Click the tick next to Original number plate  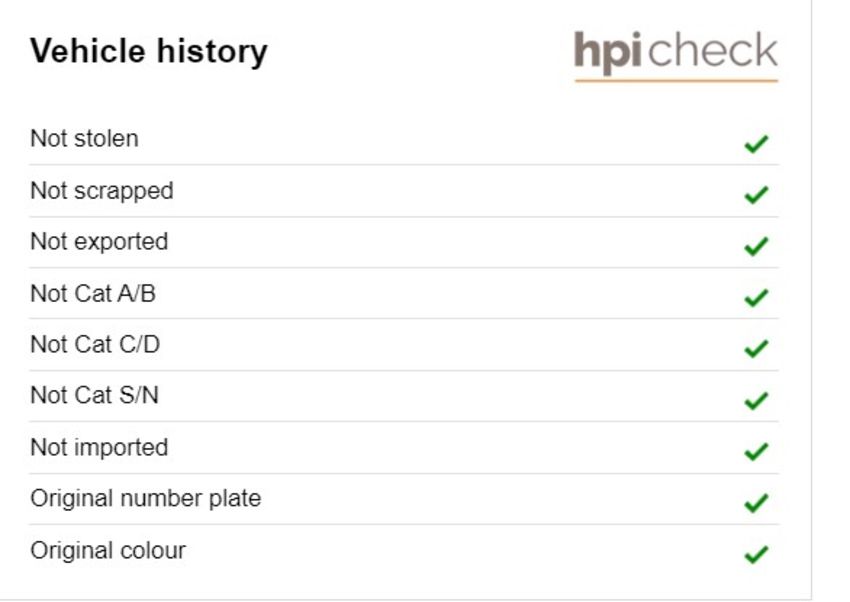tap(756, 503)
